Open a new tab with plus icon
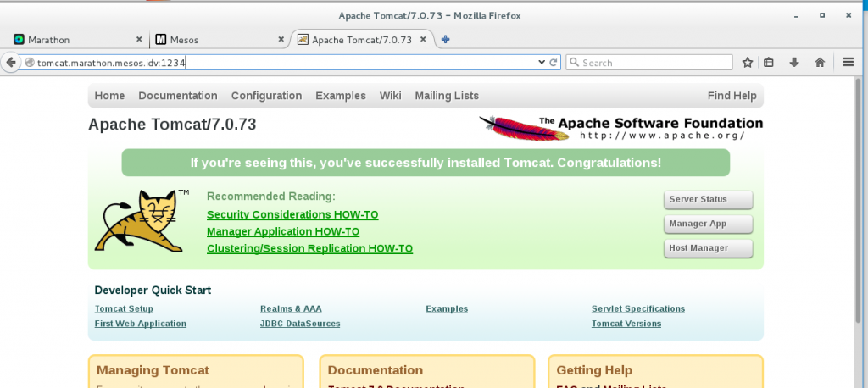Image resolution: width=868 pixels, height=388 pixels. pyautogui.click(x=445, y=39)
